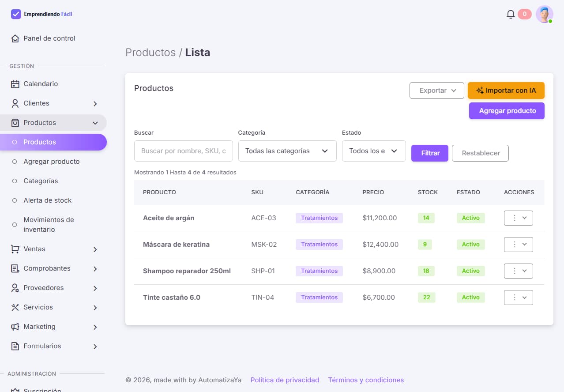This screenshot has height=392, width=564.
Task: Click the Buscar search input field
Action: coord(184,151)
